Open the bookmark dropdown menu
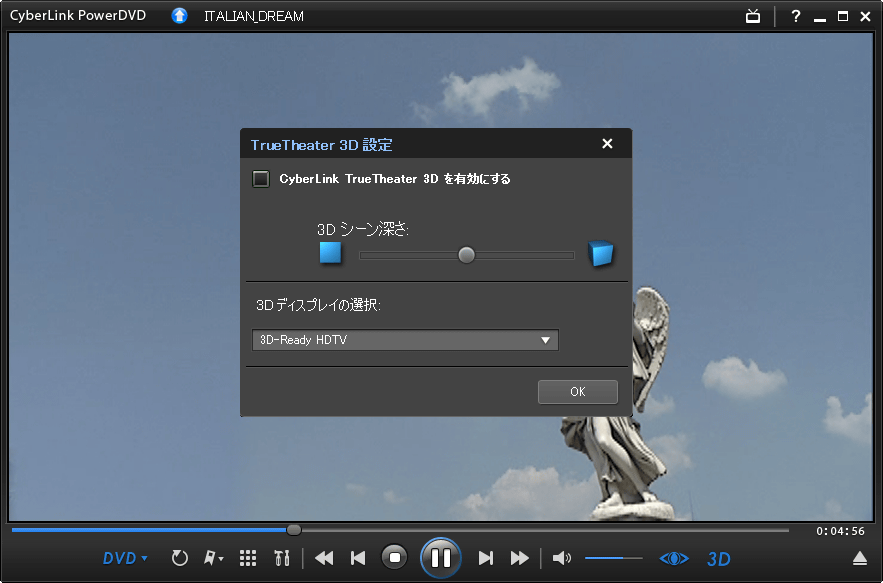883x583 pixels. click(213, 558)
